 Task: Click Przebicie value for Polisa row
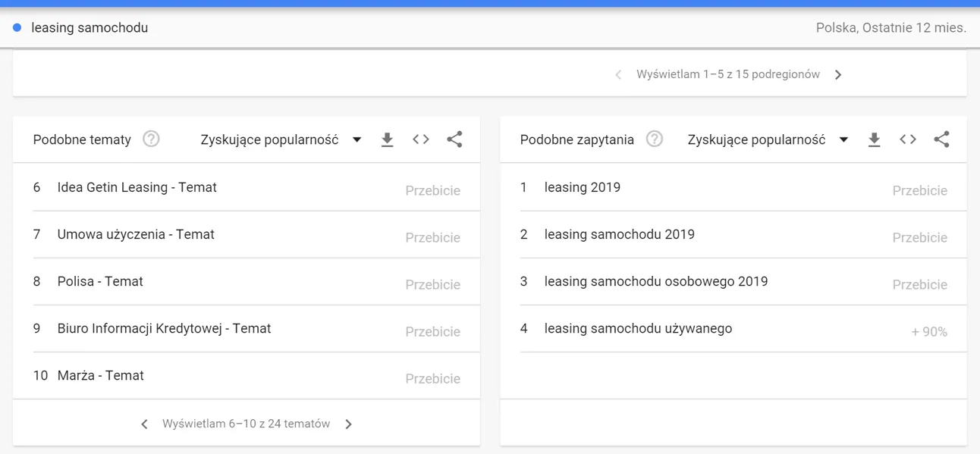(432, 285)
